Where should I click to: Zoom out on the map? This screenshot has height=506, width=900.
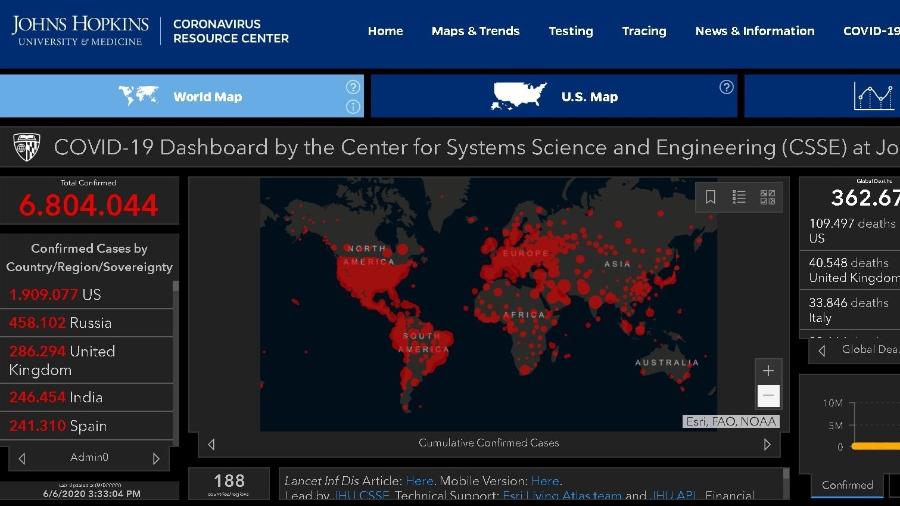click(767, 396)
